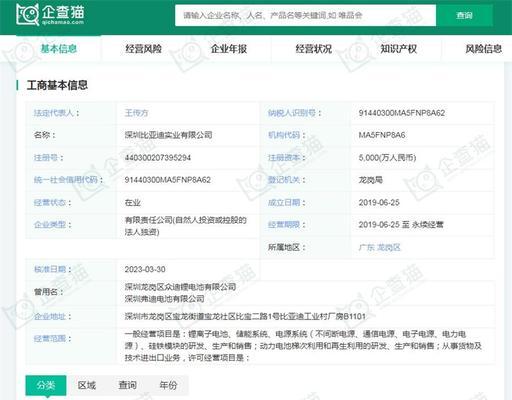Open legal representative 王传方 link
The image size is (512, 400).
coord(136,113)
